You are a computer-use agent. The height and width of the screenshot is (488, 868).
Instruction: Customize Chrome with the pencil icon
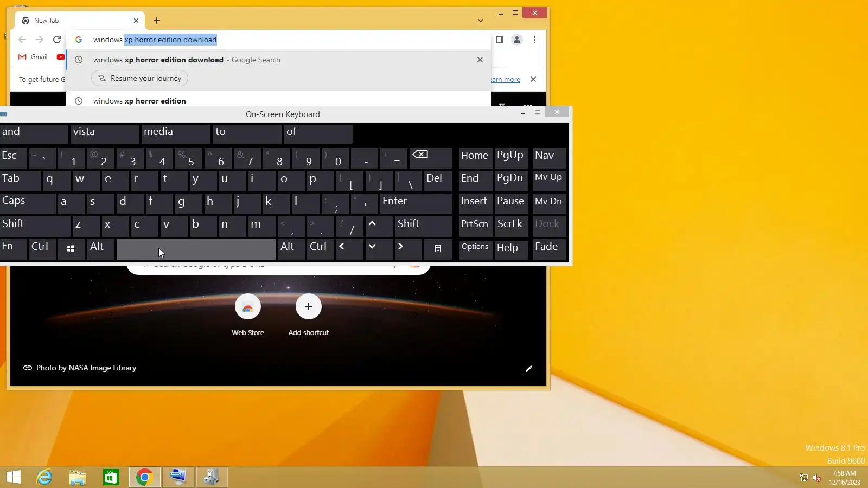coord(529,369)
